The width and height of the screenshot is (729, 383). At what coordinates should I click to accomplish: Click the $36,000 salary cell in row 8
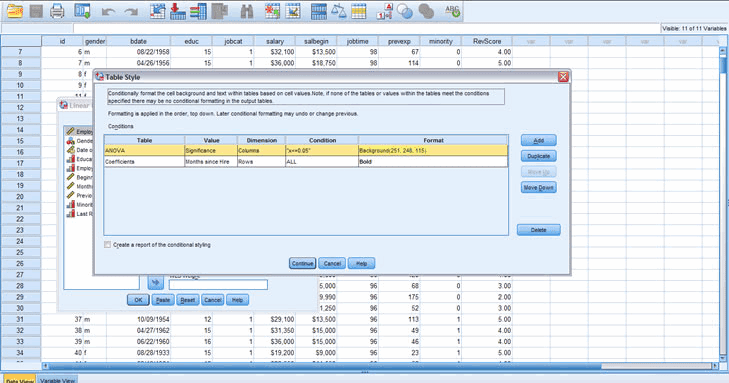coord(275,63)
